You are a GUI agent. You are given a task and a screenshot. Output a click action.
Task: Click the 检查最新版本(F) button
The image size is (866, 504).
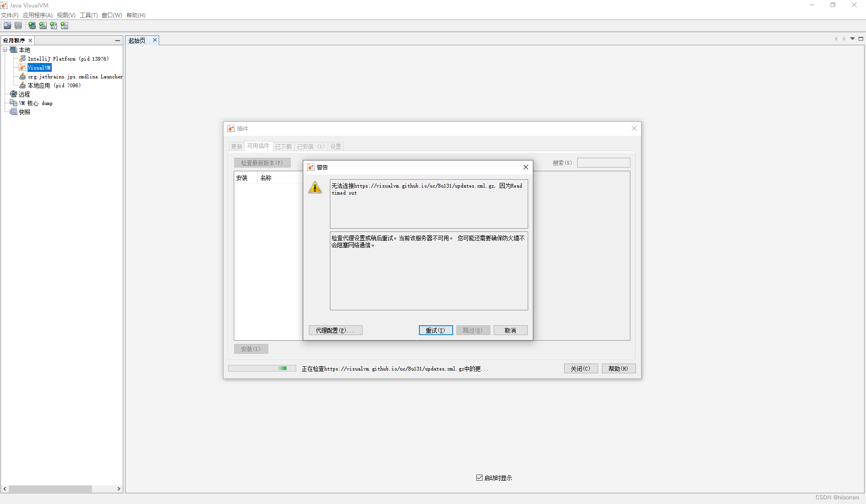pyautogui.click(x=262, y=163)
